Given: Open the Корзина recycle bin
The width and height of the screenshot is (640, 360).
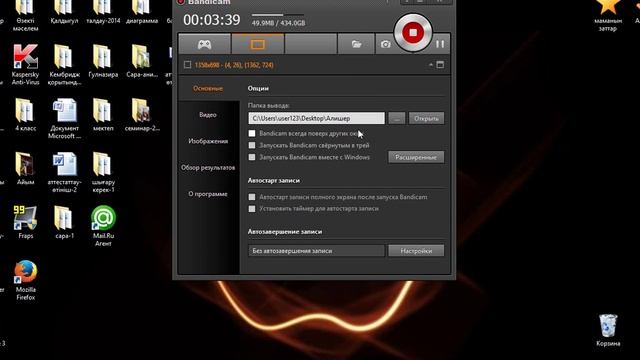Looking at the screenshot, I should (x=608, y=330).
